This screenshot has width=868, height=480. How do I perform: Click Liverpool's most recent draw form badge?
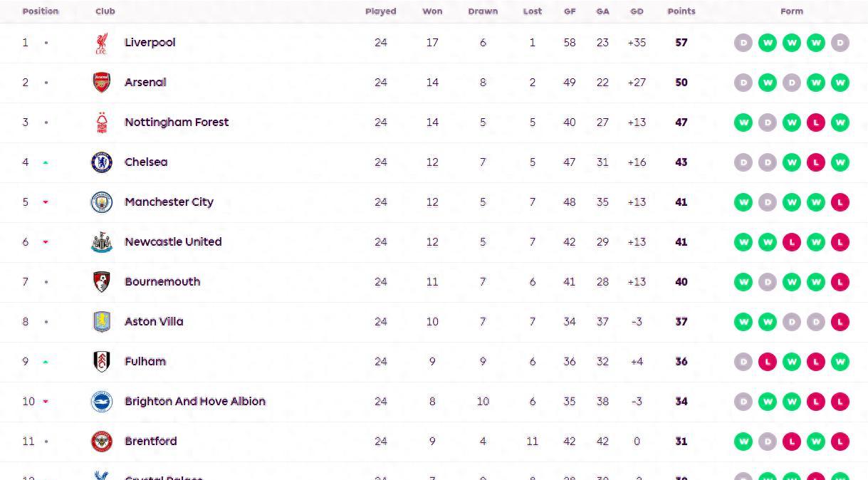840,43
